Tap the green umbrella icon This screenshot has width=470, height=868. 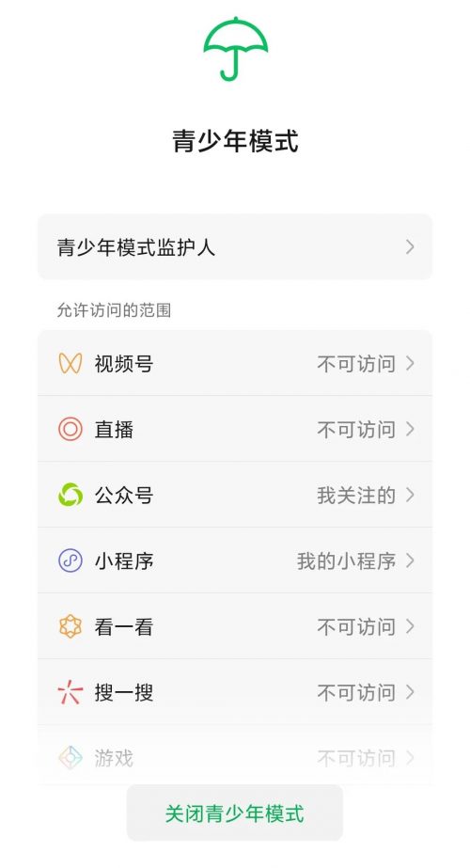[x=236, y=49]
